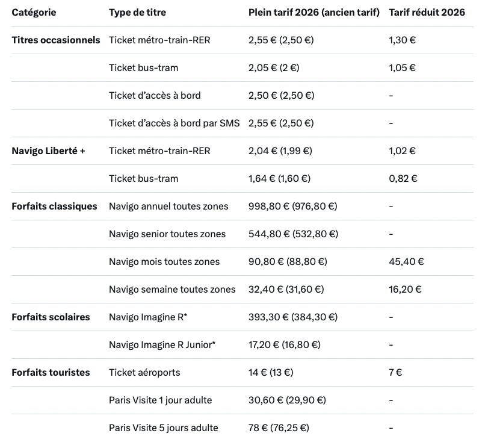Viewport: 491px width, 448px height.
Task: Select the Navigo mois toutes zones cell
Action: click(164, 261)
